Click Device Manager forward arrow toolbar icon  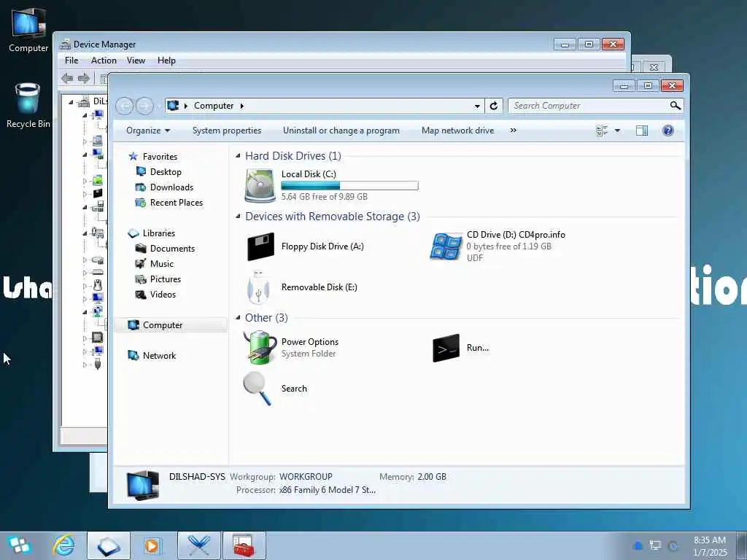84,78
